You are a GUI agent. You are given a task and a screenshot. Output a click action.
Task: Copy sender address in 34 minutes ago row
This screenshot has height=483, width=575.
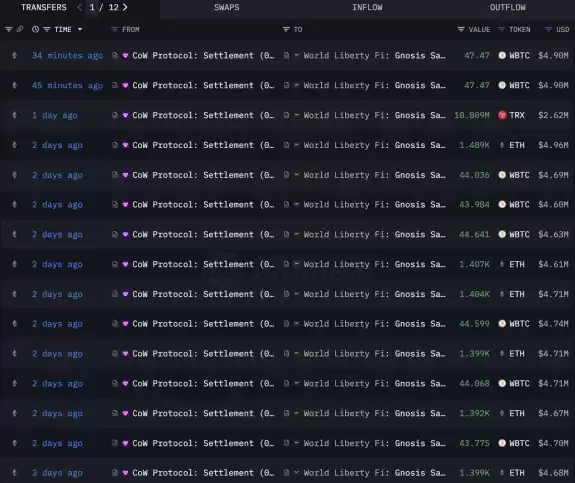(x=115, y=55)
